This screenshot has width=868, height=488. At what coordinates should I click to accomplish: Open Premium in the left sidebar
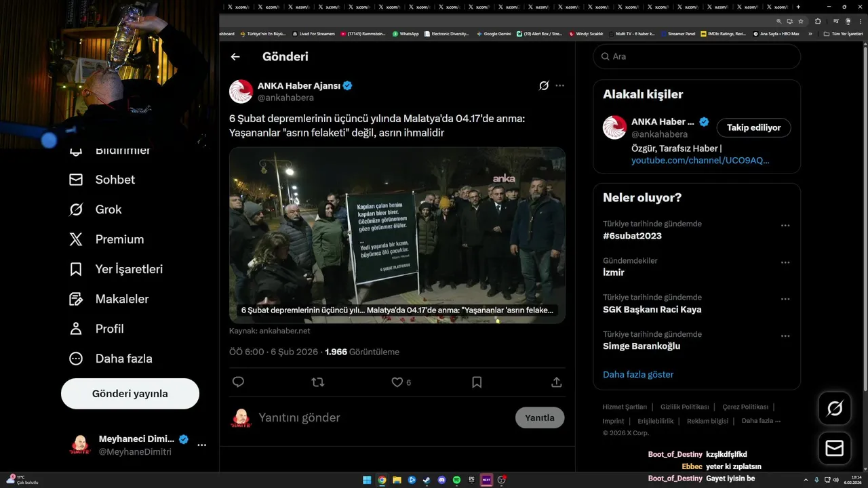(106, 239)
